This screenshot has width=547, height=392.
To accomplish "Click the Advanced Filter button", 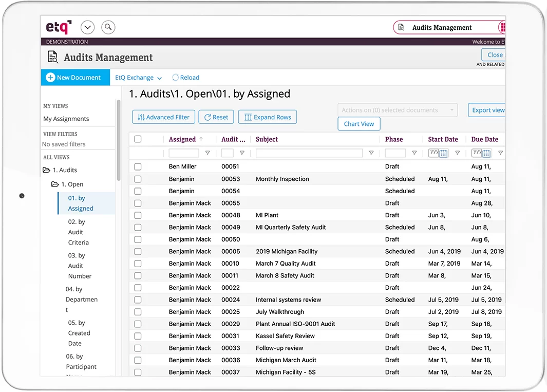I will point(163,117).
